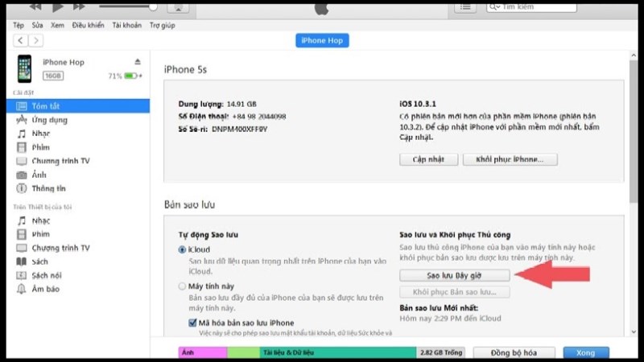Click the iPhone 5s heading

pyautogui.click(x=185, y=70)
